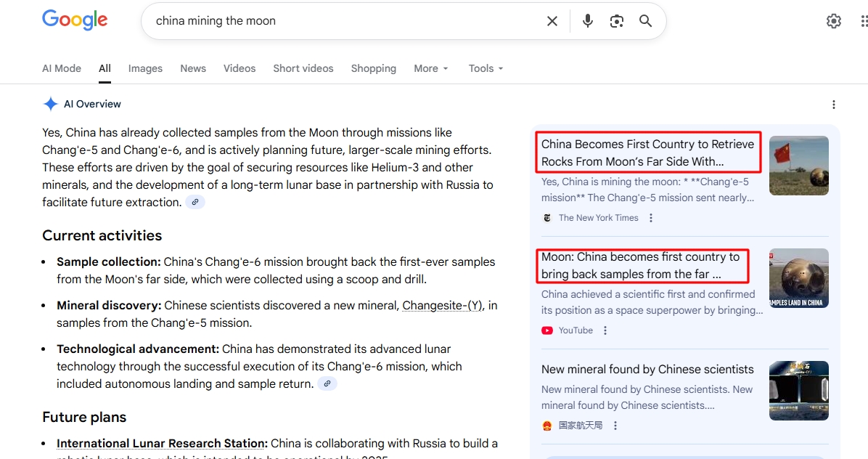Image resolution: width=868 pixels, height=459 pixels.
Task: Open the Google logo homepage link
Action: tap(75, 20)
